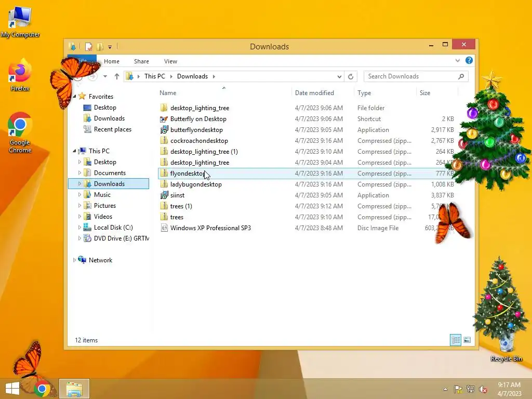Select Music in navigation pane
Screen dimensions: 532x399
pos(102,195)
